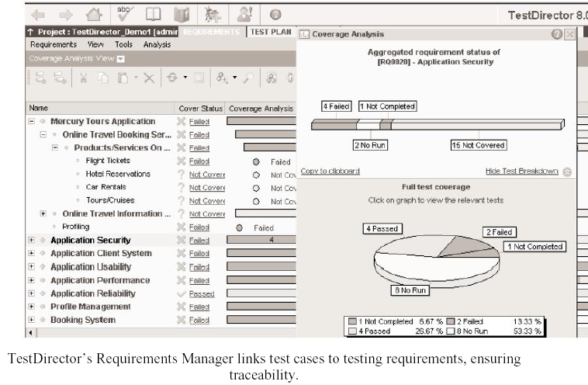
Task: Expand the Application Security requirement
Action: [x=32, y=241]
